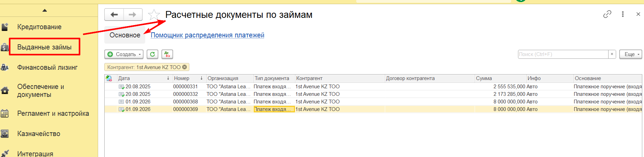Click the sum 2 555 535,000 cell

point(500,87)
